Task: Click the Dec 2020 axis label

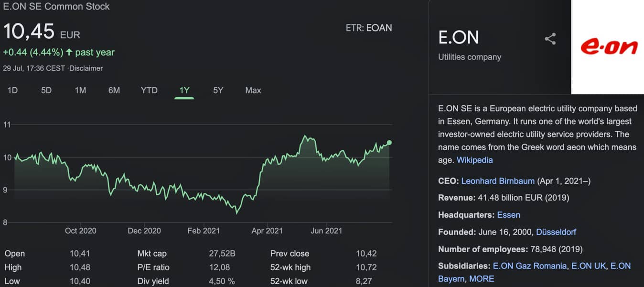Action: point(144,231)
